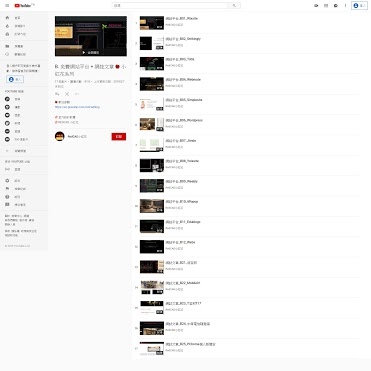Open video title B04_Webnode
The height and width of the screenshot is (371, 371).
tap(183, 80)
